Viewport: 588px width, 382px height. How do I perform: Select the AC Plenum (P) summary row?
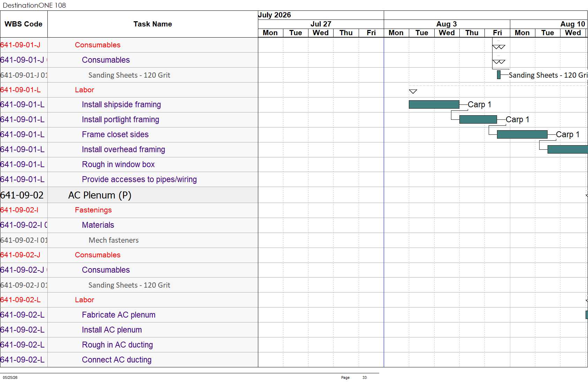(x=129, y=195)
